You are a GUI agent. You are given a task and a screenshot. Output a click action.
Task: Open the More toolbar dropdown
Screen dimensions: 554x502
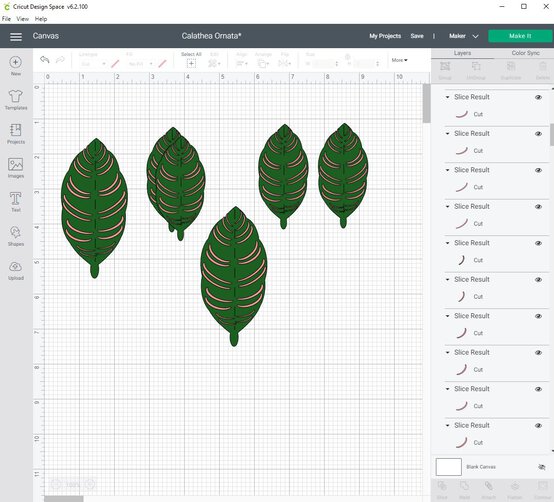coord(399,60)
